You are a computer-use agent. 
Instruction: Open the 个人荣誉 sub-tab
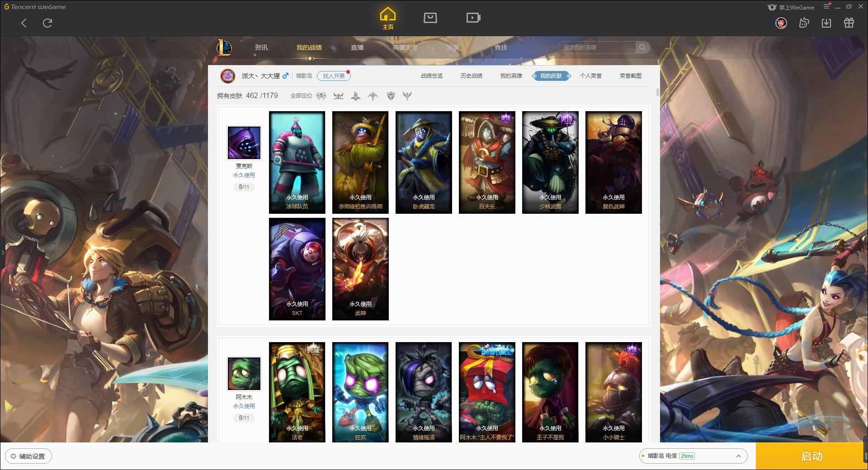click(x=591, y=76)
